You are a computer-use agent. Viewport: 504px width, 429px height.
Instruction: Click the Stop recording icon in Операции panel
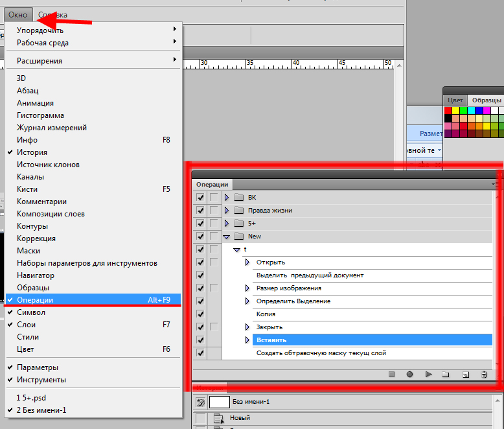click(391, 375)
